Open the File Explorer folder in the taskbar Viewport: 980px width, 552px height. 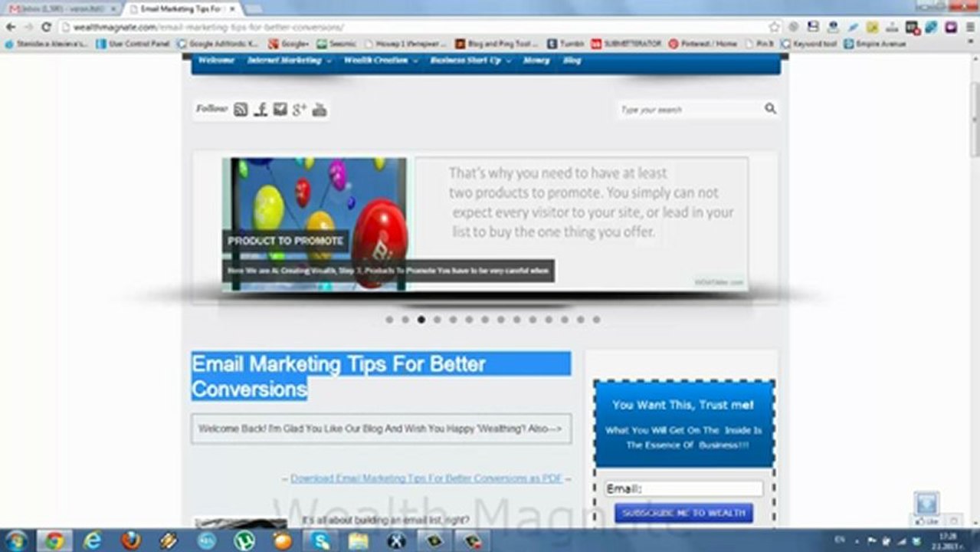[x=359, y=540]
